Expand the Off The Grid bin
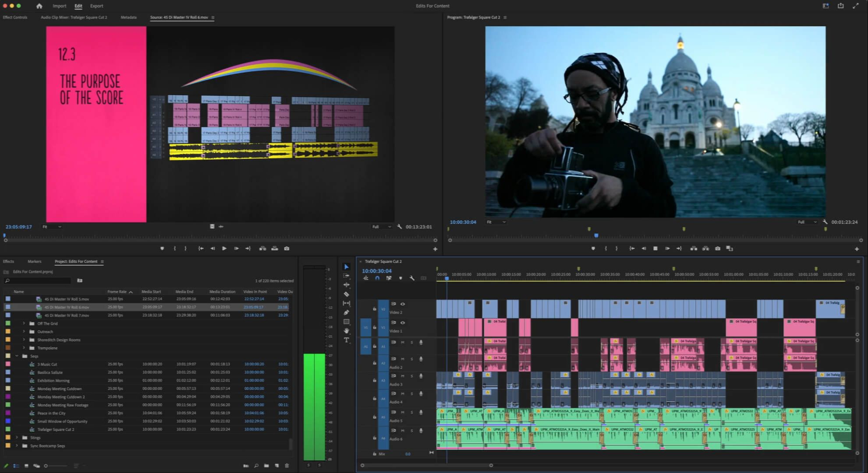868x473 pixels. (24, 323)
